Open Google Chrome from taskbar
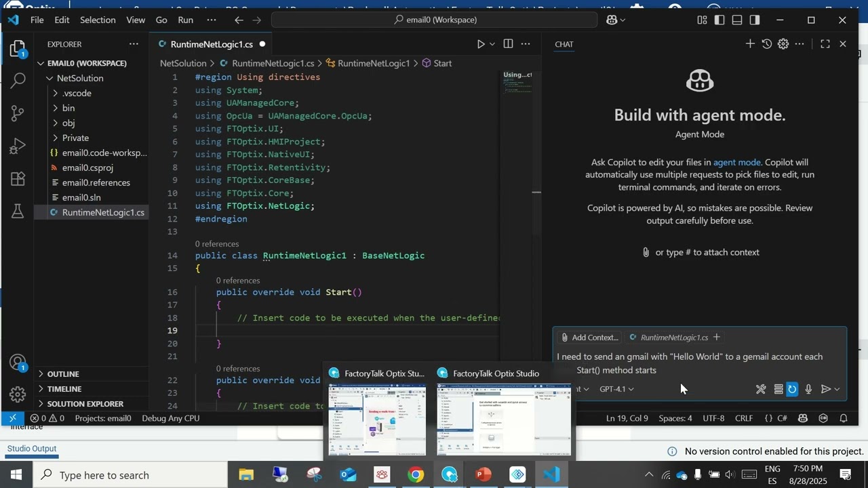Screen dimensions: 868x488 pos(416,475)
